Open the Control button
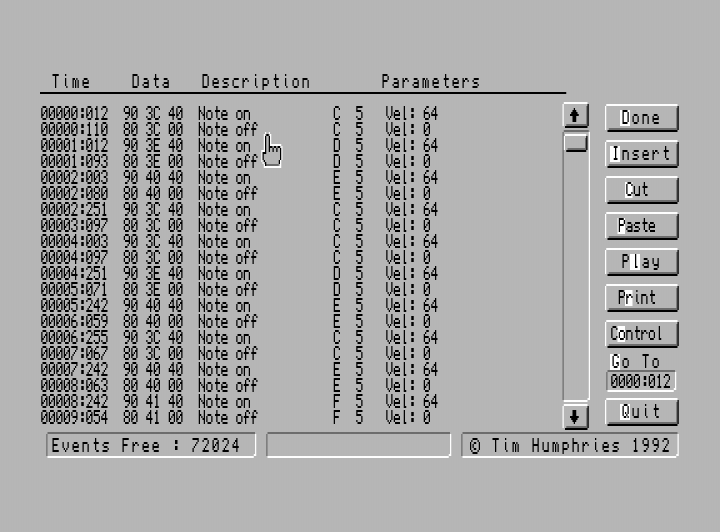This screenshot has height=532, width=720. pos(641,334)
